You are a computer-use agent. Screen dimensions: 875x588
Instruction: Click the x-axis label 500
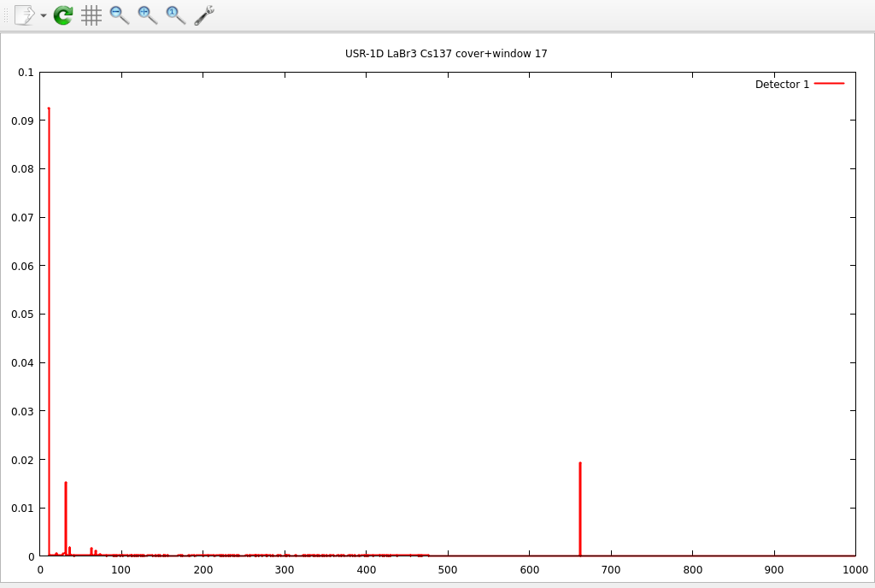tap(448, 570)
